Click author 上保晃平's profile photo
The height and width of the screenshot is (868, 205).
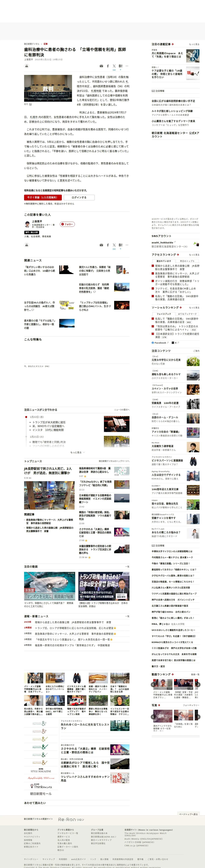[27, 224]
